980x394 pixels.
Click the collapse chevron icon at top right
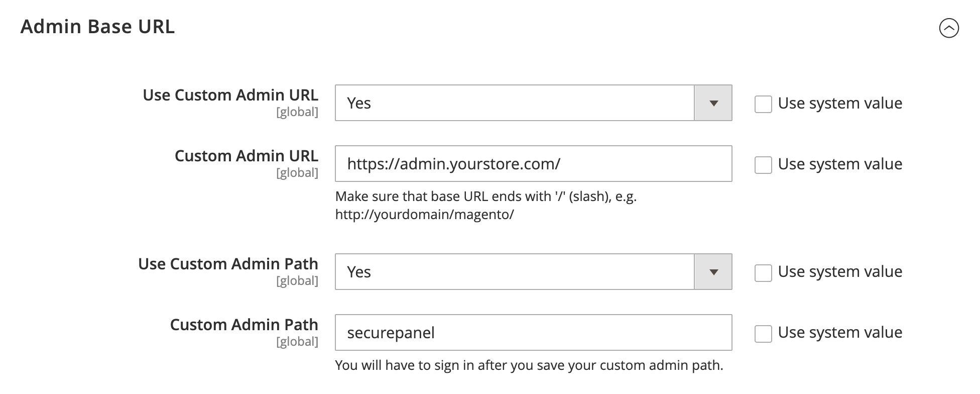click(x=949, y=29)
